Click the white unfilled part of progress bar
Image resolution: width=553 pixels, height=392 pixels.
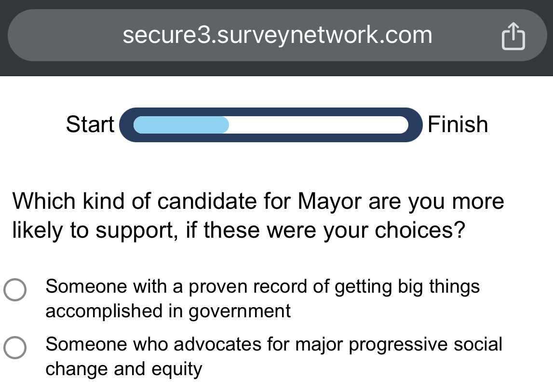coord(319,125)
